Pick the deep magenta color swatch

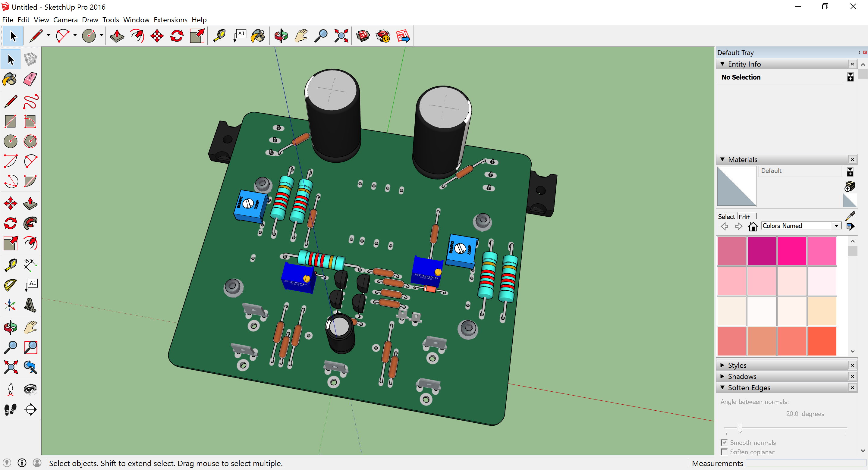[762, 251]
